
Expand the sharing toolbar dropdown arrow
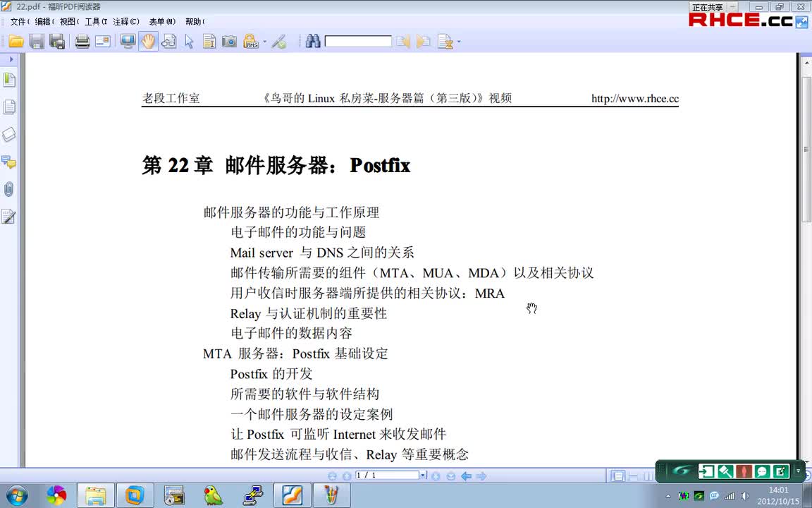pos(798,471)
